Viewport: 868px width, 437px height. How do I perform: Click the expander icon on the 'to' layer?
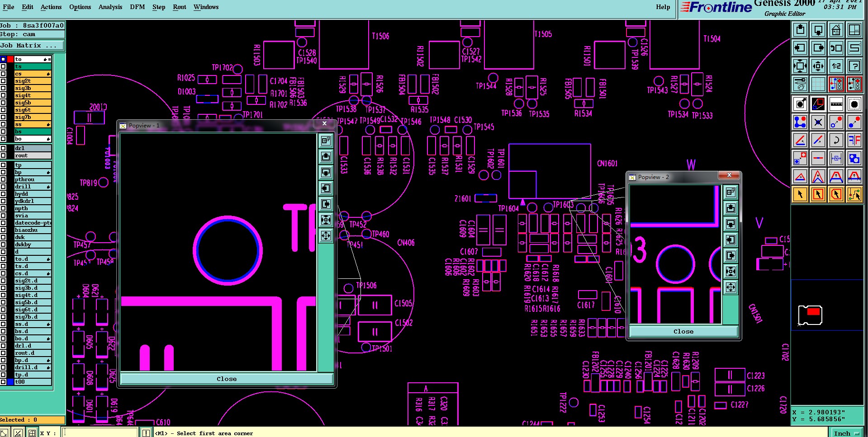tap(49, 59)
